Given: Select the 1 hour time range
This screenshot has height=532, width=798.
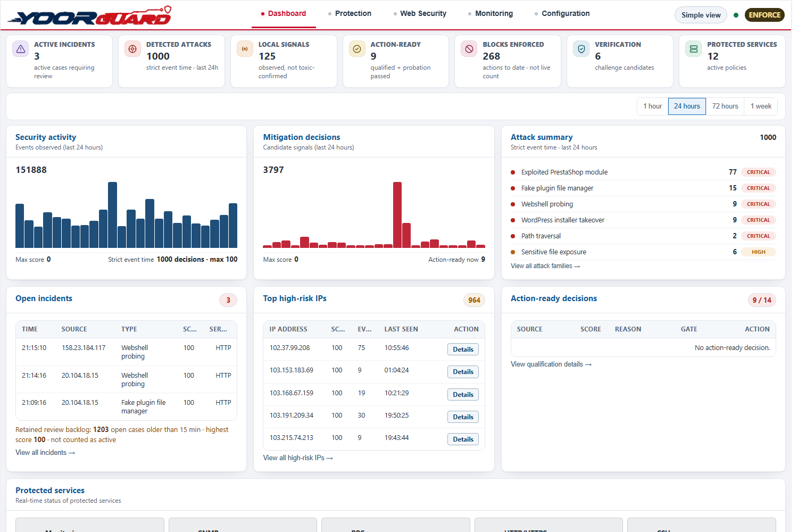Looking at the screenshot, I should pyautogui.click(x=652, y=106).
